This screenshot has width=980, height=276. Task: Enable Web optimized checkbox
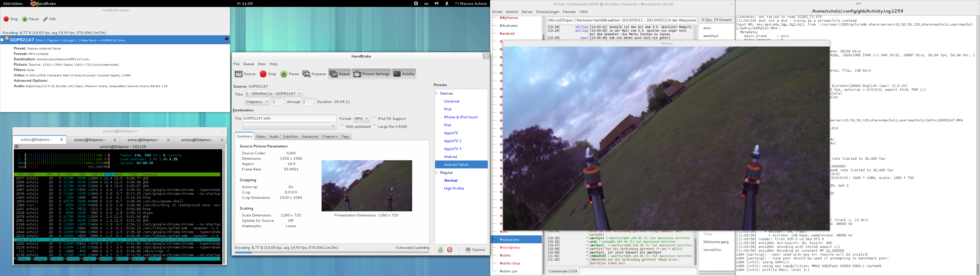pyautogui.click(x=342, y=126)
